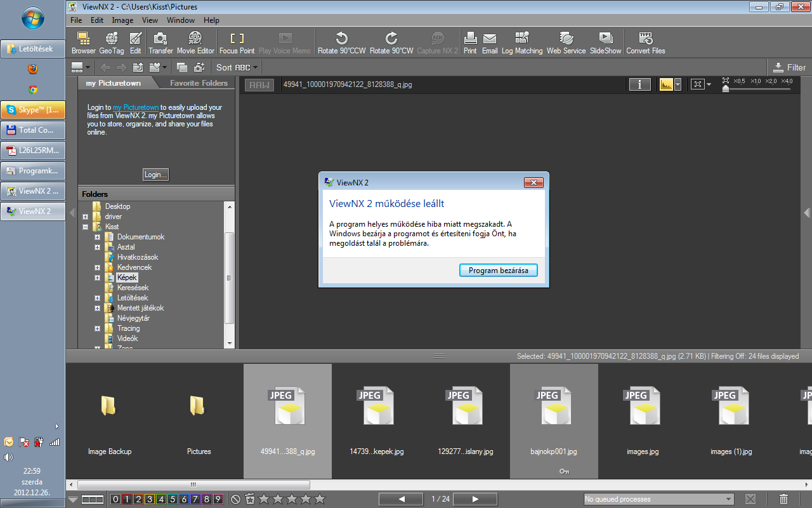812x508 pixels.
Task: Open the Sort ABC dropdown
Action: pyautogui.click(x=237, y=67)
